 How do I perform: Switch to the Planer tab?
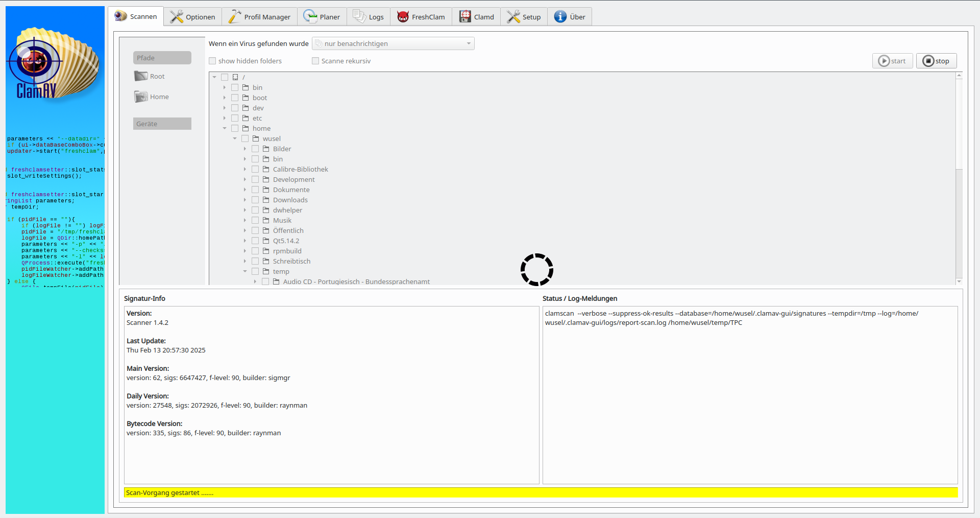322,17
